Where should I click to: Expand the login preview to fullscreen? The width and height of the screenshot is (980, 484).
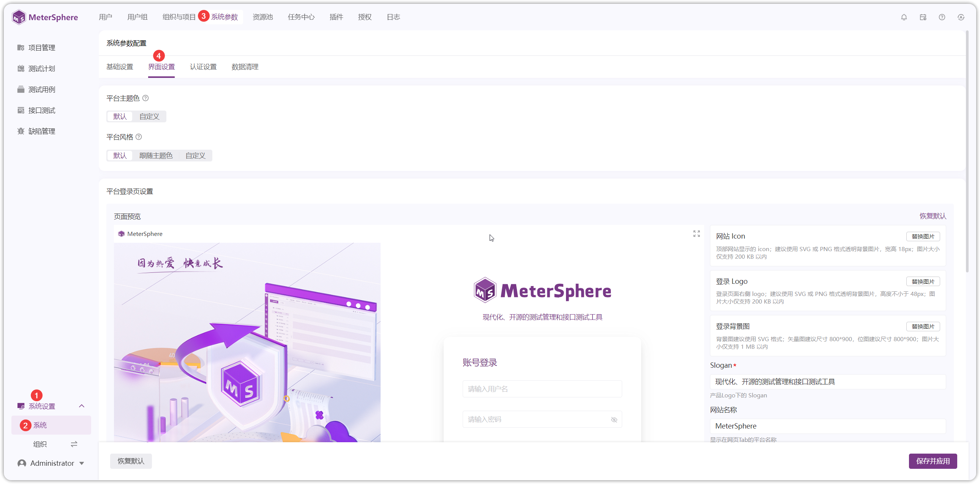click(x=697, y=234)
